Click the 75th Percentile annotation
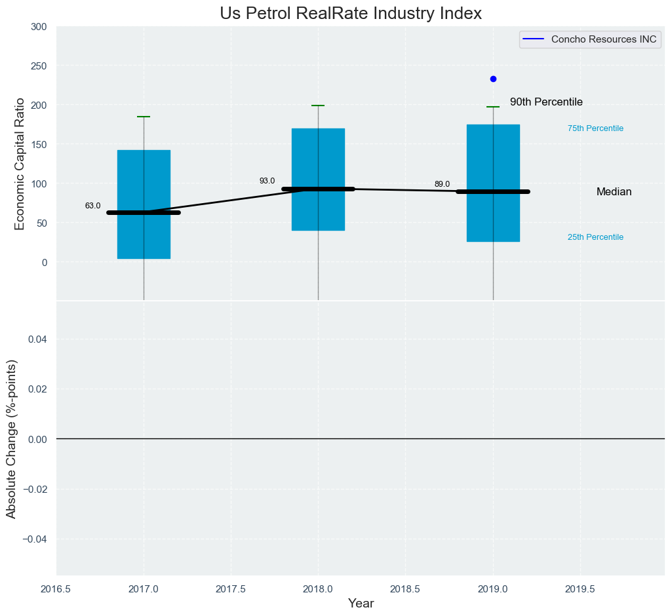The height and width of the screenshot is (616, 672). pos(595,128)
